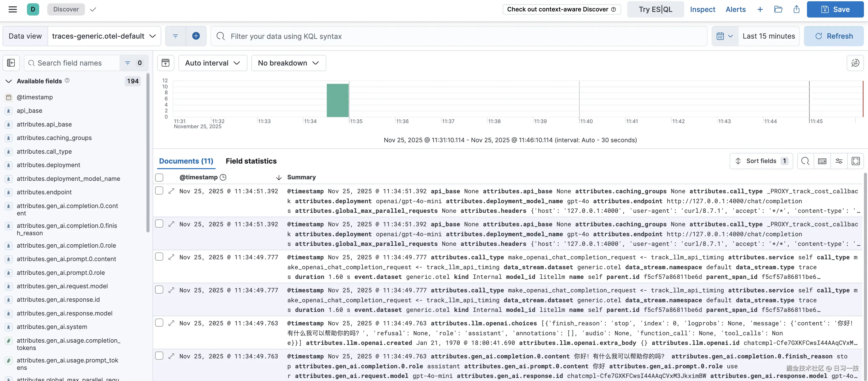Open the display density options icon
This screenshot has height=381, width=868.
[839, 161]
